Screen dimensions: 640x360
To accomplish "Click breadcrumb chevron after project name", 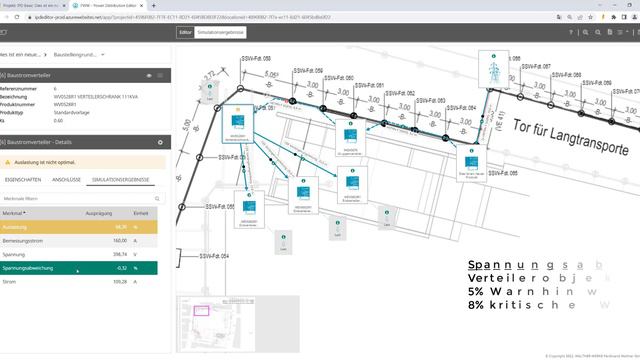I will (45, 55).
